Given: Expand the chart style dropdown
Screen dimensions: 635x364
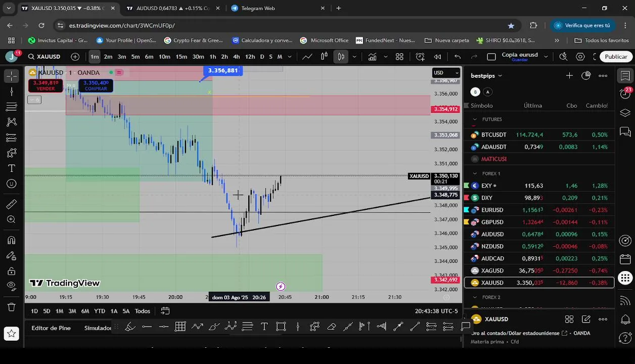Looking at the screenshot, I should click(354, 57).
